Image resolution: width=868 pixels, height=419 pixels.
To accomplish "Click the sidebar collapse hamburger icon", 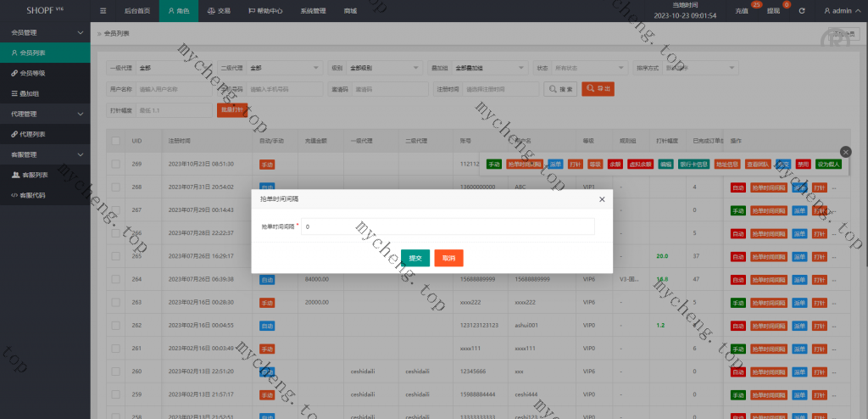I will pos(103,12).
